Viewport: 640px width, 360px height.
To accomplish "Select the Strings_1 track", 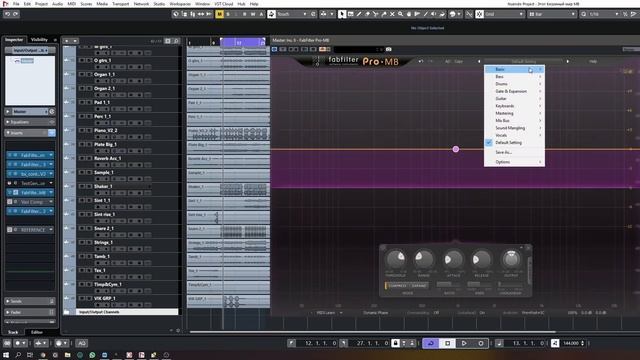I will tap(103, 242).
